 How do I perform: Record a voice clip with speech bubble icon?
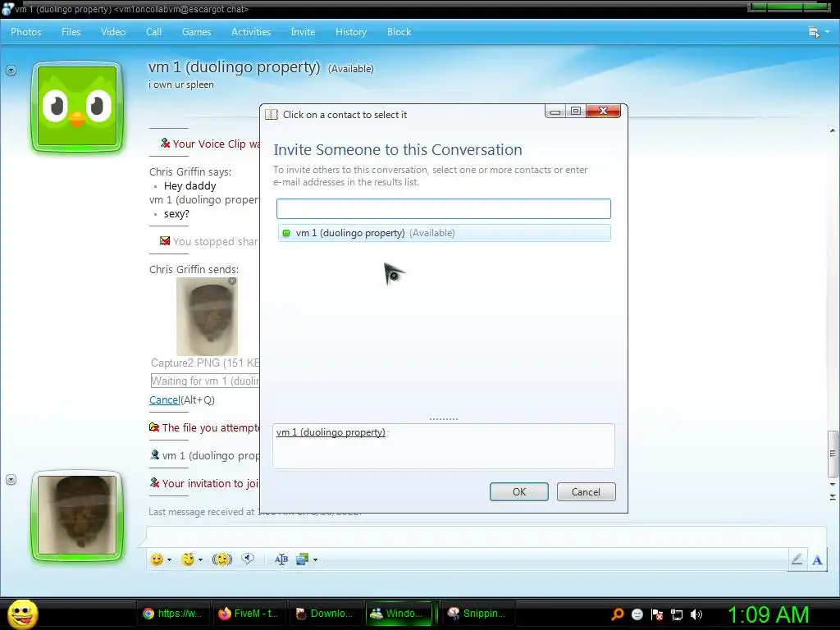pyautogui.click(x=248, y=559)
